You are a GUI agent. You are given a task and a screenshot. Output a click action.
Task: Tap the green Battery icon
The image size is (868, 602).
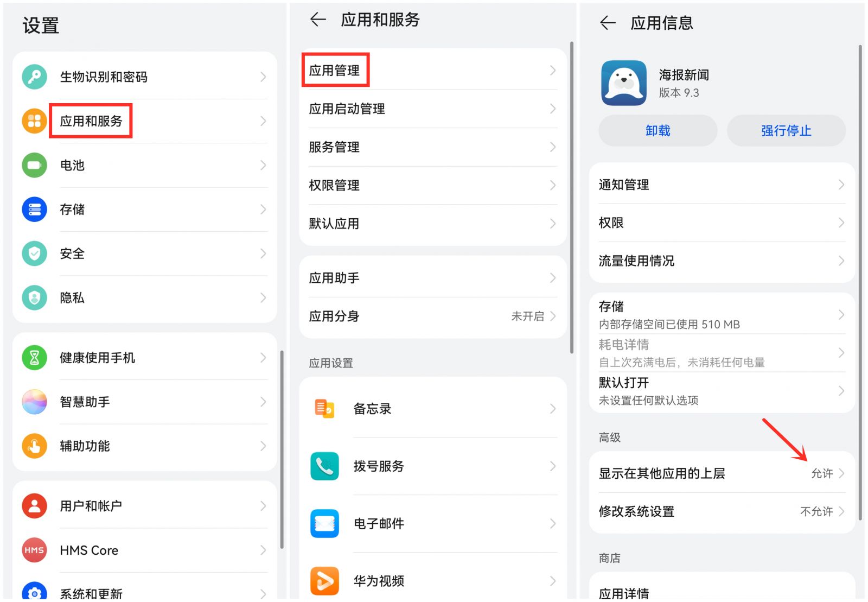point(34,165)
